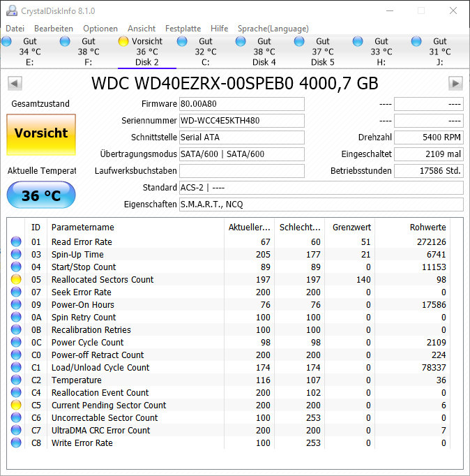Click the yellow Vorsicht health status button
The image size is (470, 476).
(41, 135)
